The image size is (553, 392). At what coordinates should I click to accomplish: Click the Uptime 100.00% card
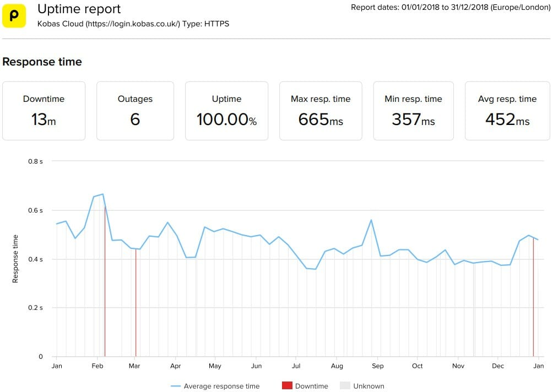226,111
